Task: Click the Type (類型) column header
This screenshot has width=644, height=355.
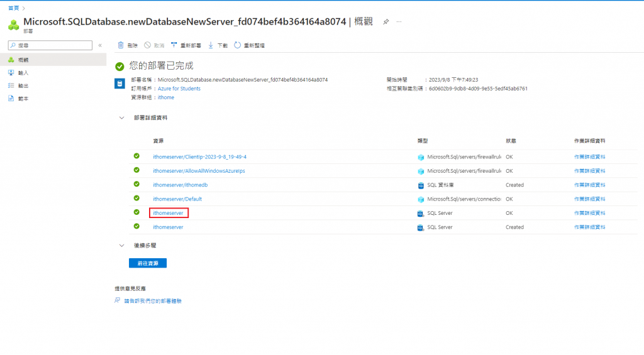Action: click(423, 141)
